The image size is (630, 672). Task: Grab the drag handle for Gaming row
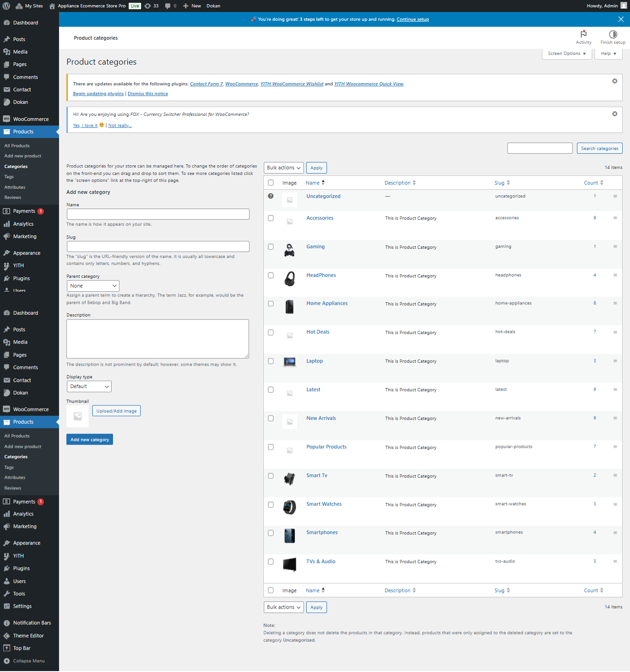point(615,246)
